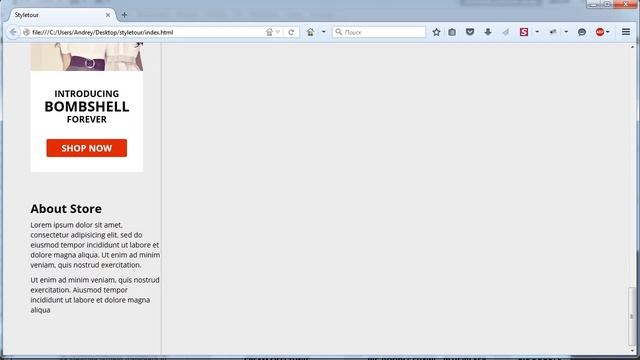Screen dimensions: 640x360
Task: Click the green Home toolbar button
Action: tap(311, 32)
